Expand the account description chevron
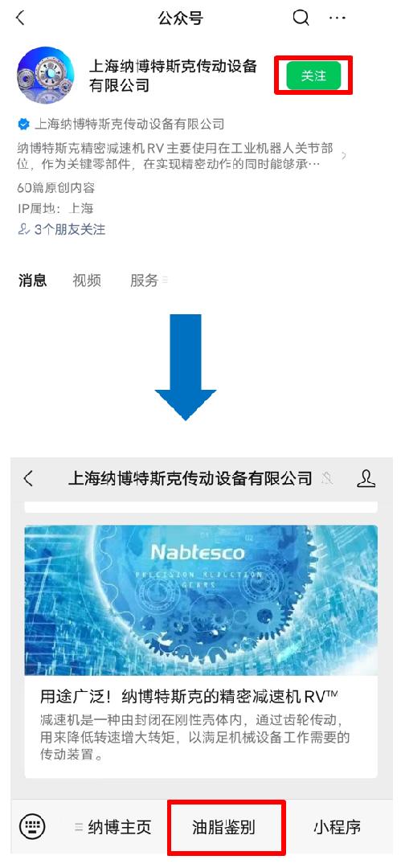 [344, 156]
